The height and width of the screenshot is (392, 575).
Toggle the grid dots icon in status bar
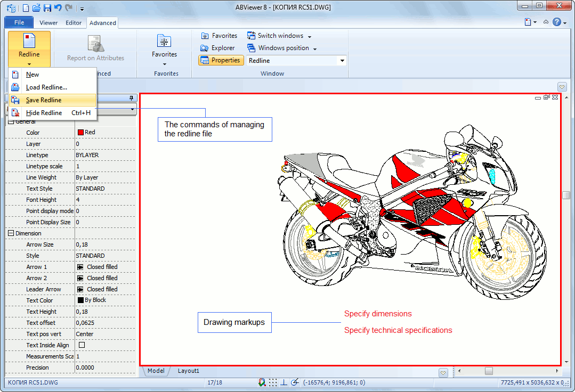tap(273, 382)
